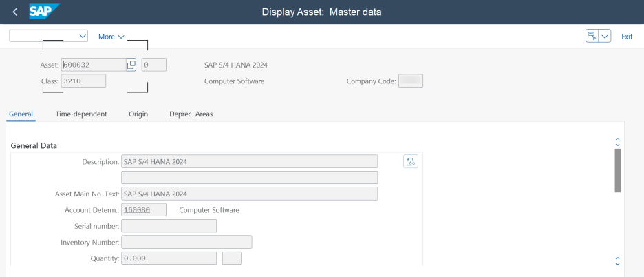Click the Class field showing 3210
Image resolution: width=644 pixels, height=277 pixels.
pos(83,81)
